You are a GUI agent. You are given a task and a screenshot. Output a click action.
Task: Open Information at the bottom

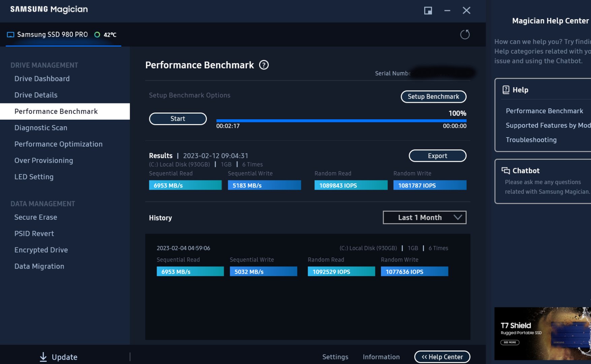tap(381, 357)
